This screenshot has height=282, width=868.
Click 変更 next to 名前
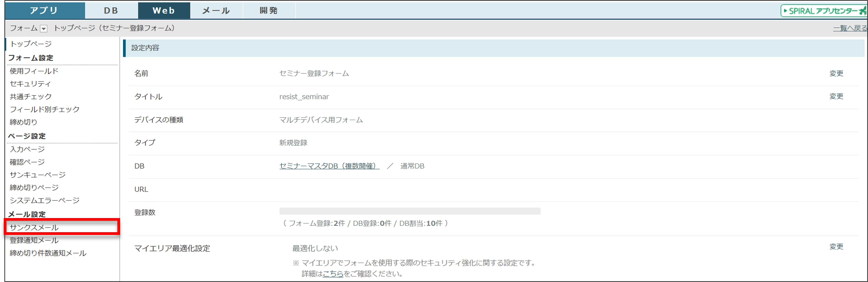(836, 73)
